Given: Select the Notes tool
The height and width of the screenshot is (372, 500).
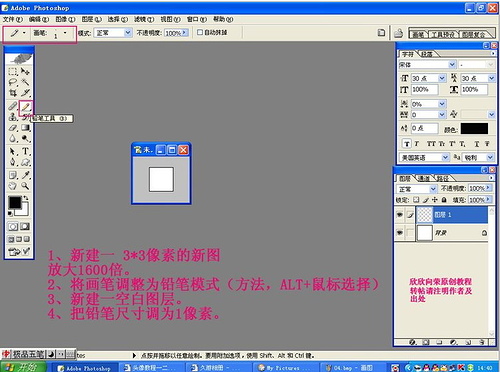Looking at the screenshot, I should pos(13,175).
